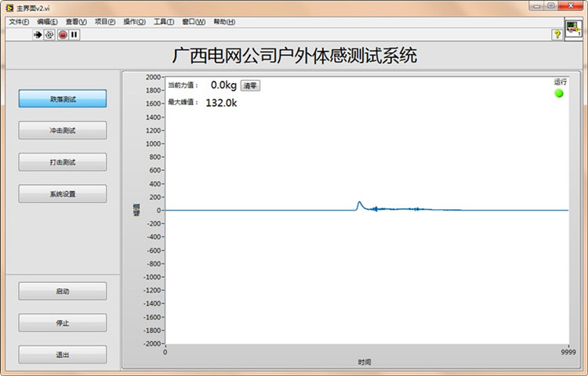Click the VI icon pane at top right
The height and width of the screenshot is (376, 588).
pyautogui.click(x=573, y=28)
